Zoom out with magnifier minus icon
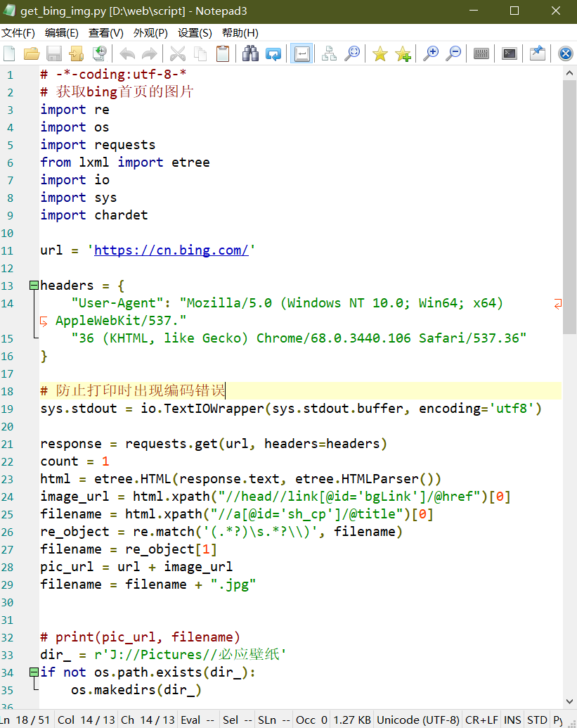577x728 pixels. pos(453,54)
